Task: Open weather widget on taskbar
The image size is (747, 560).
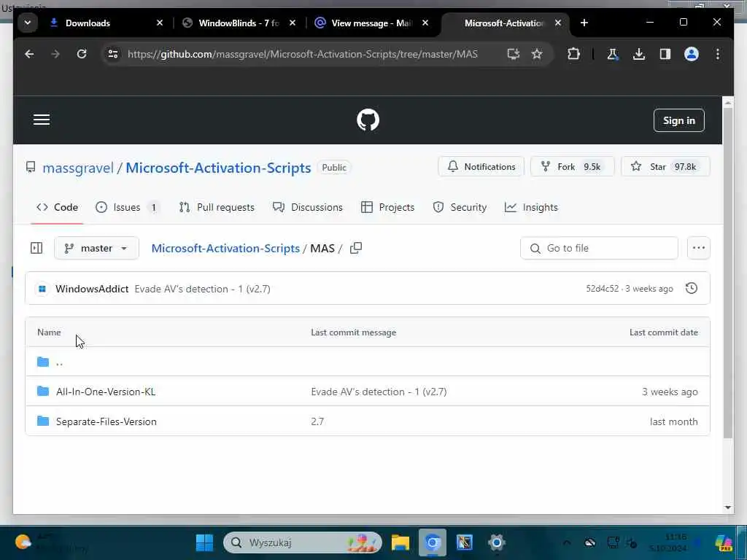Action: point(50,542)
